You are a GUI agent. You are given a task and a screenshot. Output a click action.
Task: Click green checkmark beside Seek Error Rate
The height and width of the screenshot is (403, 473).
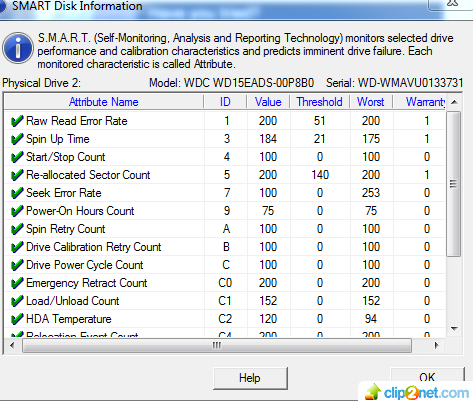tap(17, 193)
